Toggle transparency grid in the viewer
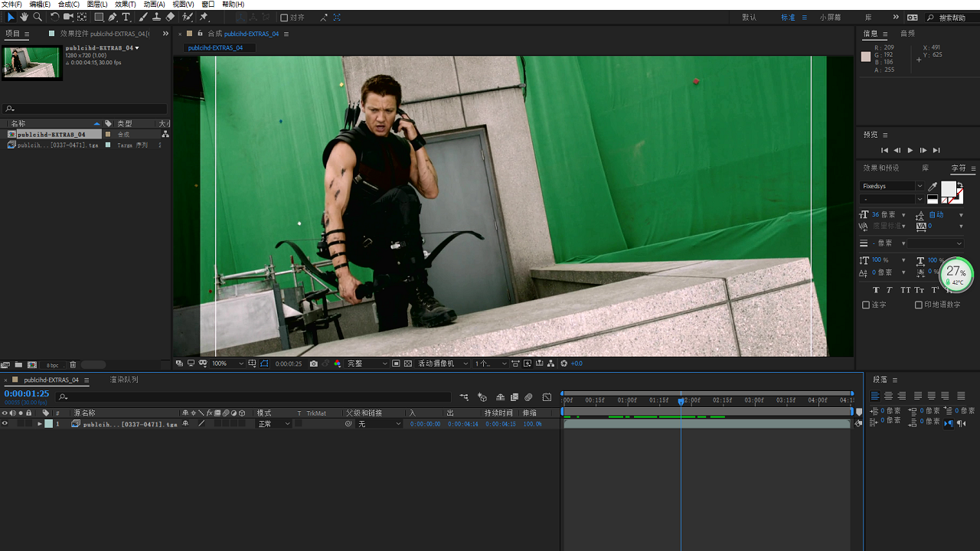980x551 pixels. pyautogui.click(x=408, y=364)
